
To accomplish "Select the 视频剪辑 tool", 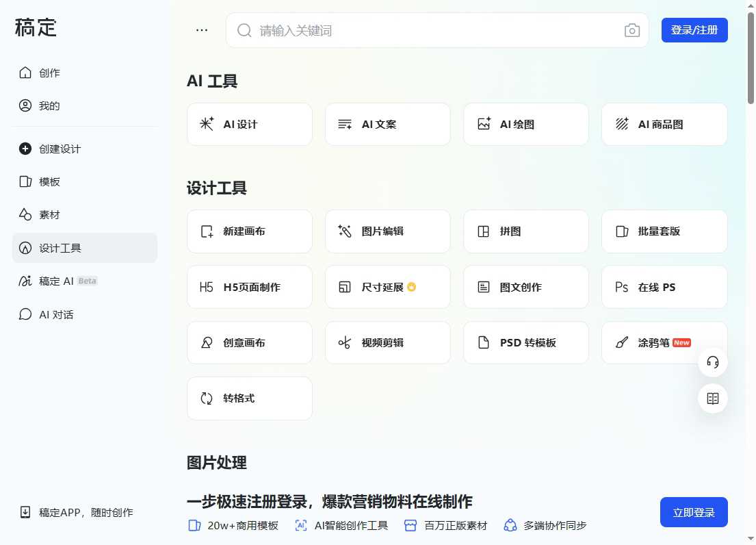I will coord(387,342).
